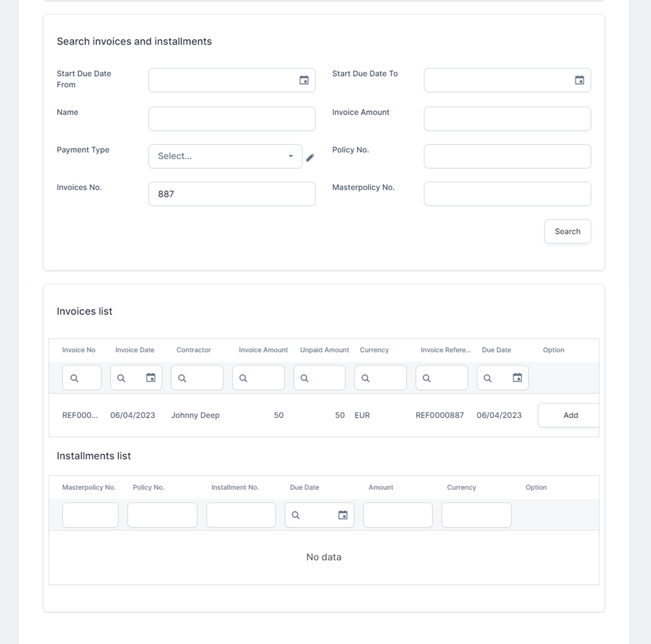Screen dimensions: 651x644
Task: Sort invoices by Contractor column header
Action: coord(193,350)
